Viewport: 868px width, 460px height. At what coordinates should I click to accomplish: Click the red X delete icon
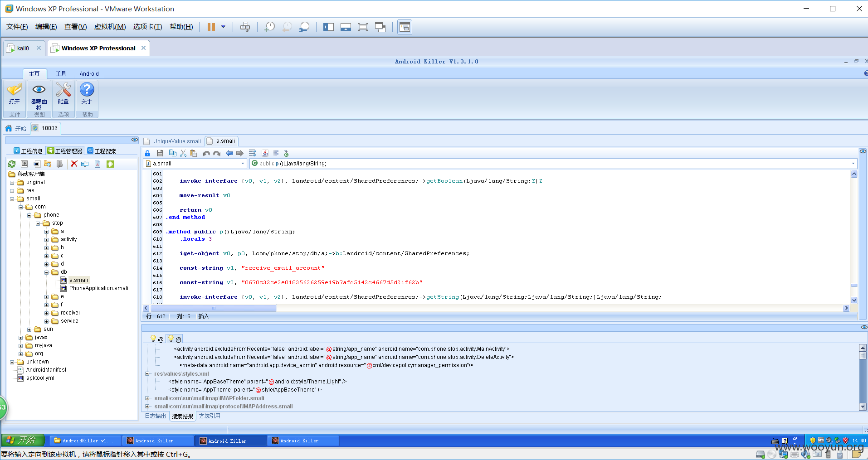pos(74,164)
